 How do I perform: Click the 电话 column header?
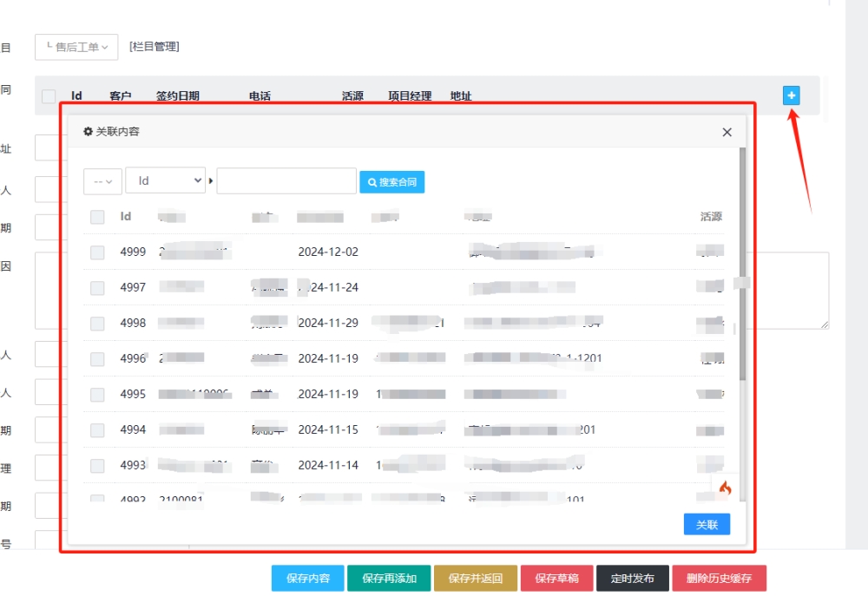tap(260, 95)
